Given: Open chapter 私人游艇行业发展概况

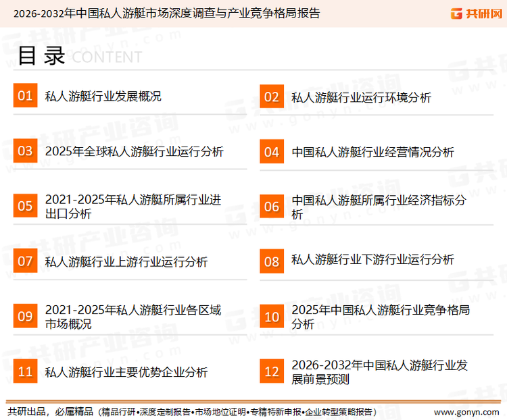Looking at the screenshot, I should tap(103, 97).
